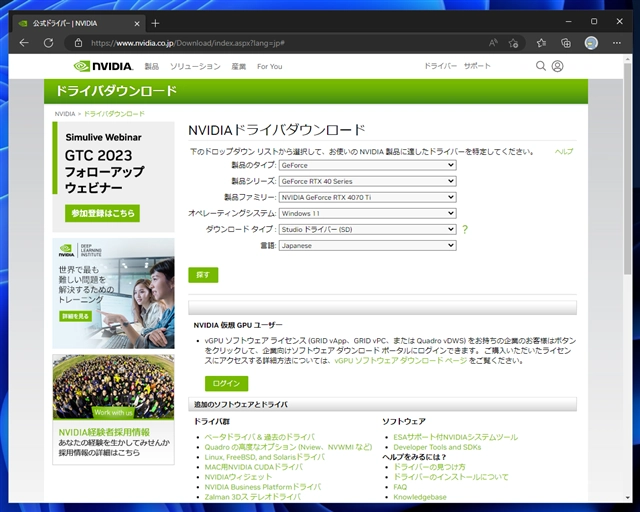
Task: Click the browser back arrow
Action: click(24, 43)
